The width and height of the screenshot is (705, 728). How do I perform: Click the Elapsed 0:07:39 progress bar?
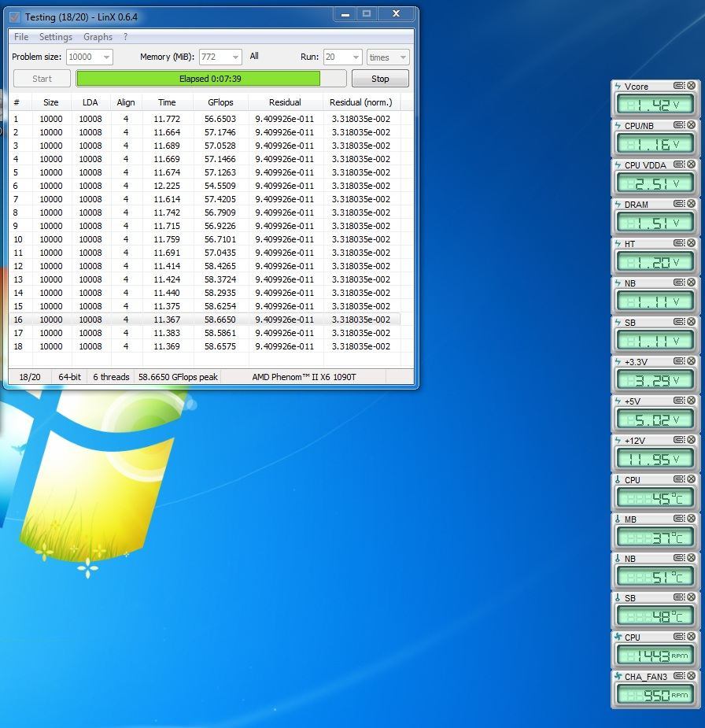click(211, 79)
